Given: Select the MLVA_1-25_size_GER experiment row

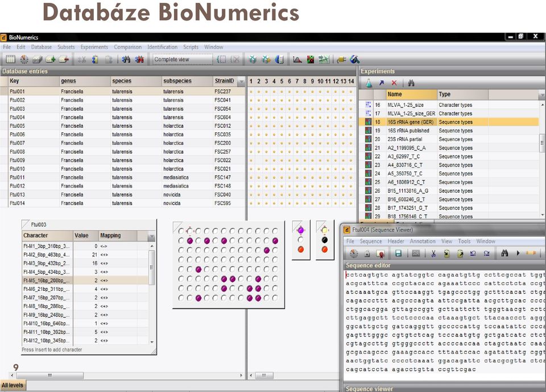Looking at the screenshot, I should click(449, 114).
